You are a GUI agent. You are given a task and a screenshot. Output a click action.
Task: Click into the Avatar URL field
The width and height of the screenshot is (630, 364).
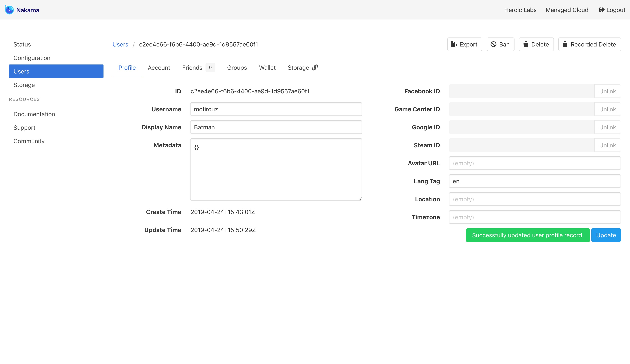coord(535,163)
